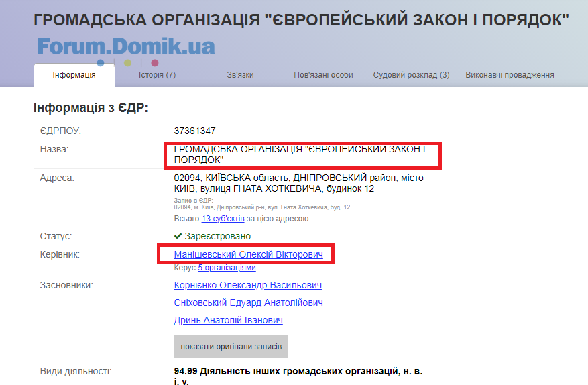Open founder Корнієнко Олександр Васильович link
588x385 pixels.
click(x=247, y=286)
